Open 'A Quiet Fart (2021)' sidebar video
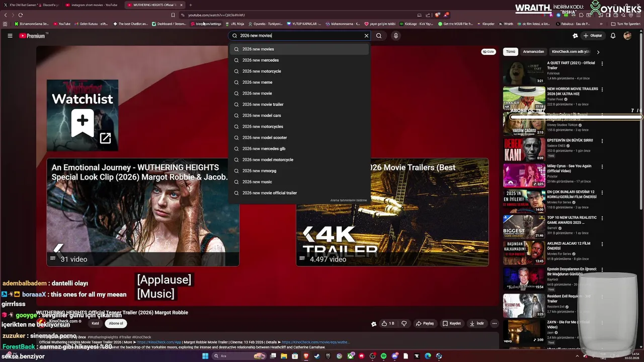Viewport: 644px width, 362px height. point(524,73)
